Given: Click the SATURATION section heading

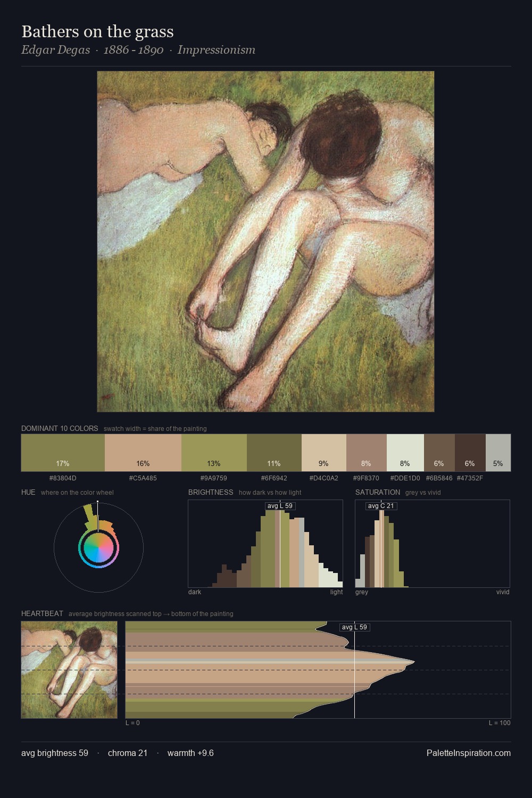Looking at the screenshot, I should point(378,492).
